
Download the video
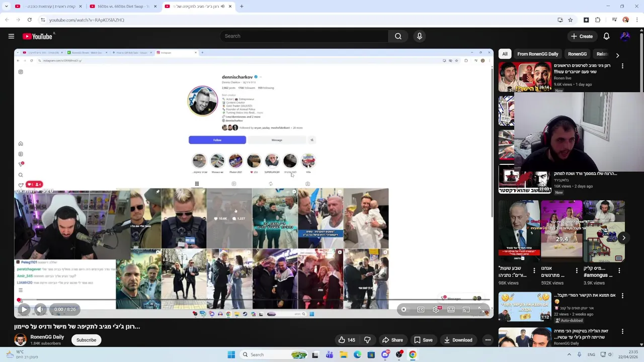[458, 340]
